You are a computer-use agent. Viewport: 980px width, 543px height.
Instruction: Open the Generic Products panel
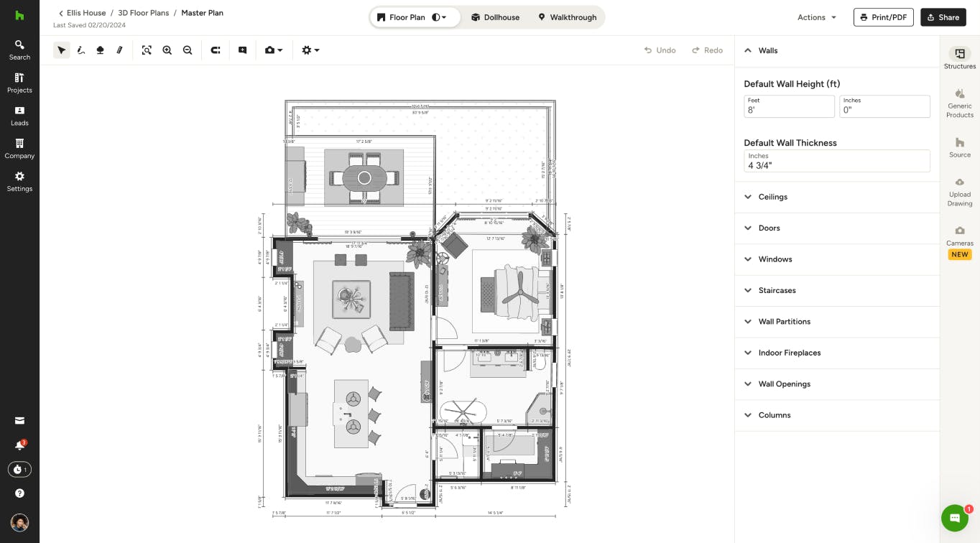(x=960, y=103)
